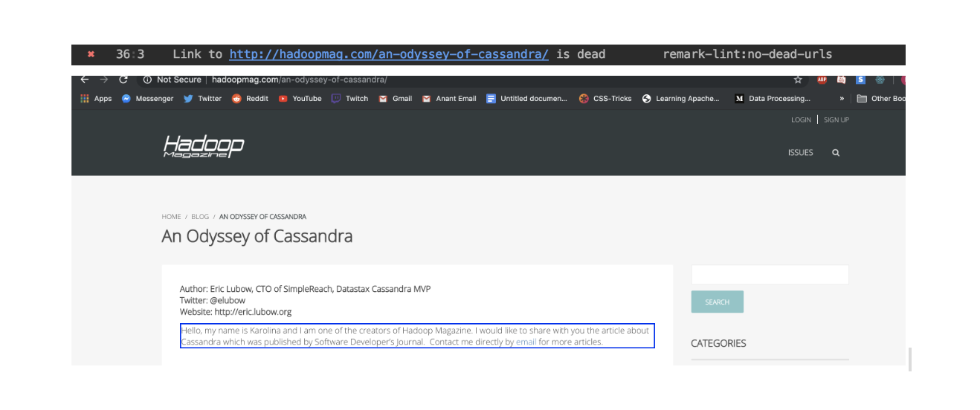Open the CSS-Tricks bookmark
This screenshot has height=410, width=980.
(605, 98)
